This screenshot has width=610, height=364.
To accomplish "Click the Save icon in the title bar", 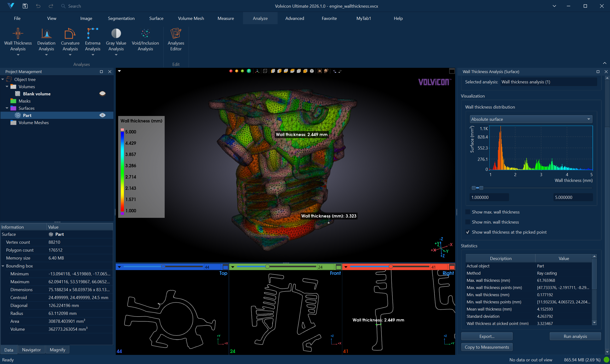I will (x=25, y=6).
